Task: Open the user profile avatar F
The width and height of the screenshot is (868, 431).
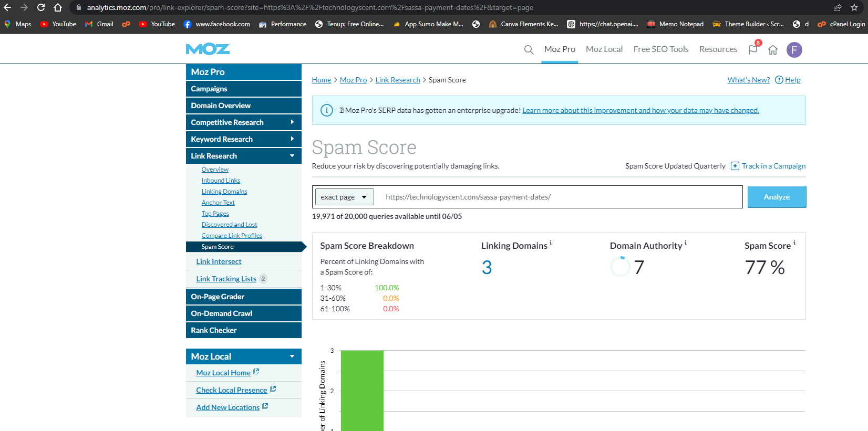Action: [x=794, y=50]
